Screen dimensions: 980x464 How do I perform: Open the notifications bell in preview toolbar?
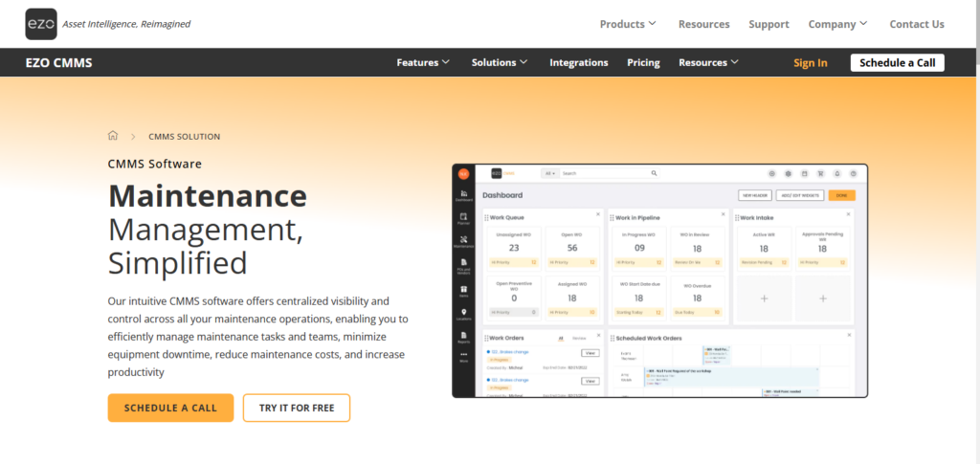pyautogui.click(x=836, y=173)
